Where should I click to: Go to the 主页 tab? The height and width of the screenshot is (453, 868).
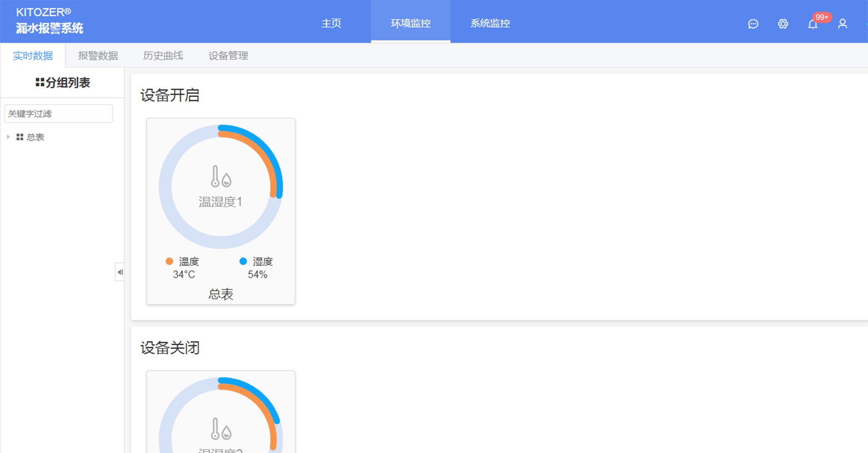[331, 23]
